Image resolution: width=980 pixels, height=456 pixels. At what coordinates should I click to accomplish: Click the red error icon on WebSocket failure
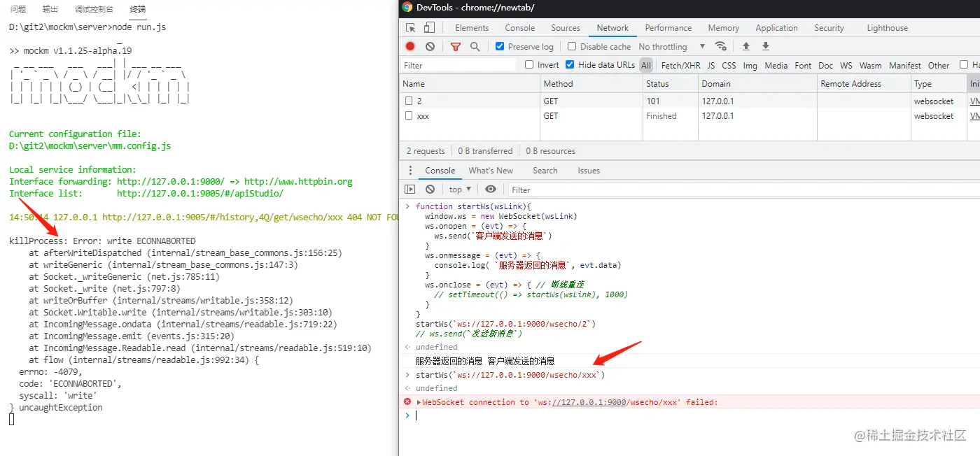click(407, 402)
